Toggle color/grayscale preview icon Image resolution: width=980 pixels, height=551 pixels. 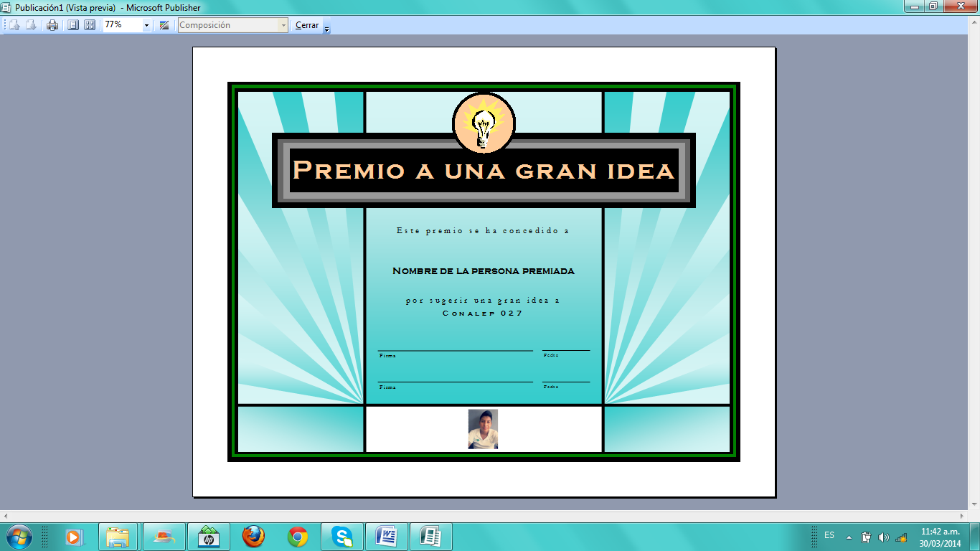pos(166,24)
